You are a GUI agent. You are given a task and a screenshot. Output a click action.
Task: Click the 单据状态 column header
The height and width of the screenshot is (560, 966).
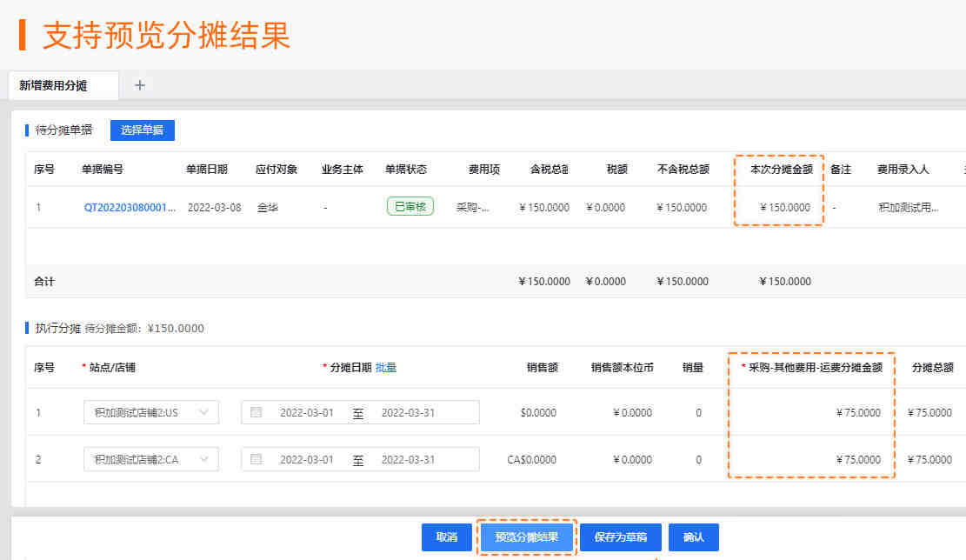tap(406, 170)
